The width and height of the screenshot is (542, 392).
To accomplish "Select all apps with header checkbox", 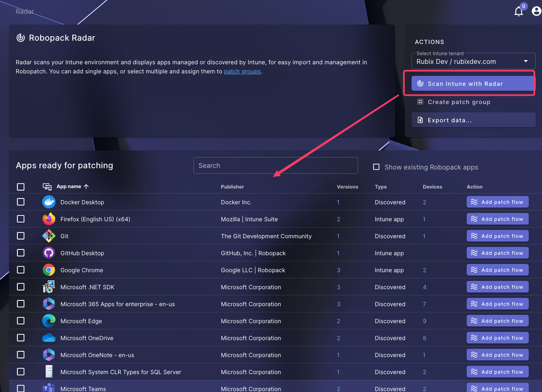I will [21, 187].
